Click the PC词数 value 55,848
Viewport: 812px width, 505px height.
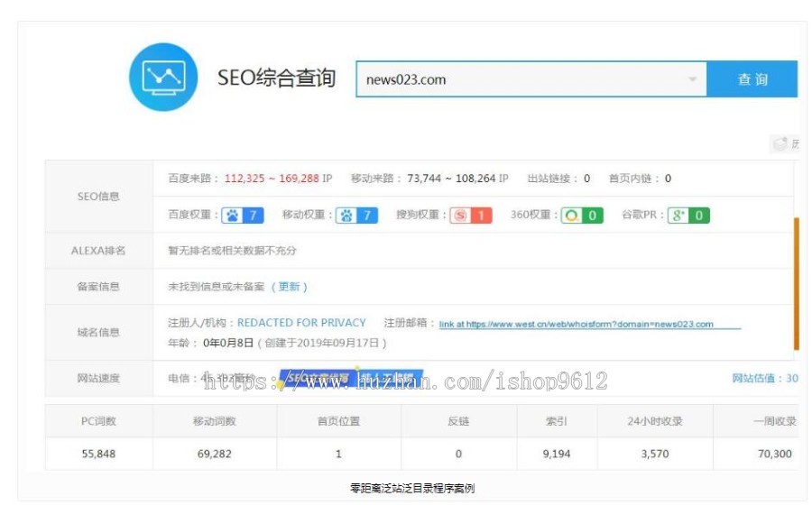[x=98, y=454]
